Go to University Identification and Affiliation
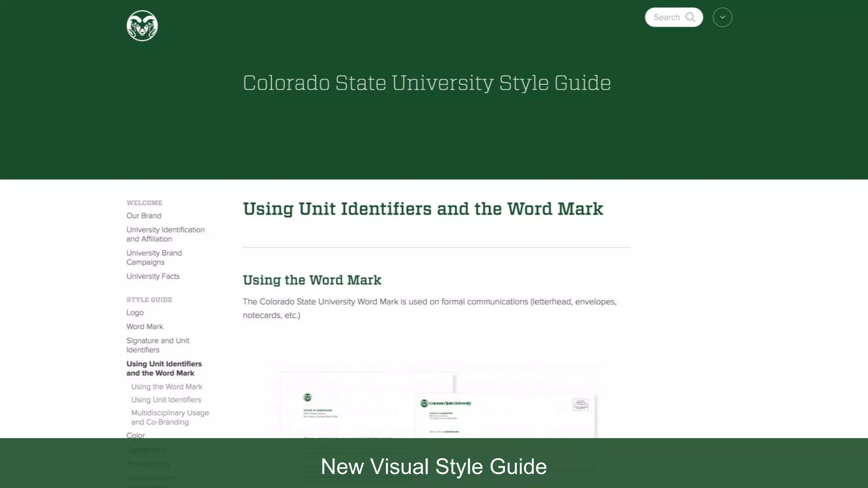Image resolution: width=868 pixels, height=488 pixels. [165, 234]
